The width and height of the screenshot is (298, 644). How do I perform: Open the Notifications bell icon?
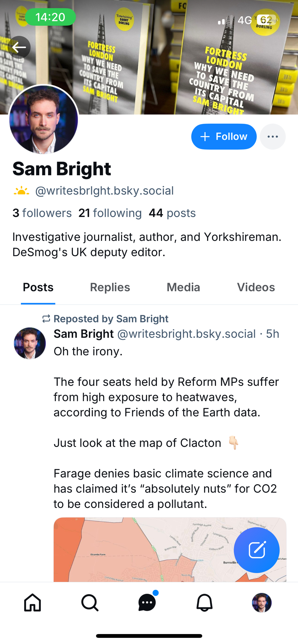point(204,602)
